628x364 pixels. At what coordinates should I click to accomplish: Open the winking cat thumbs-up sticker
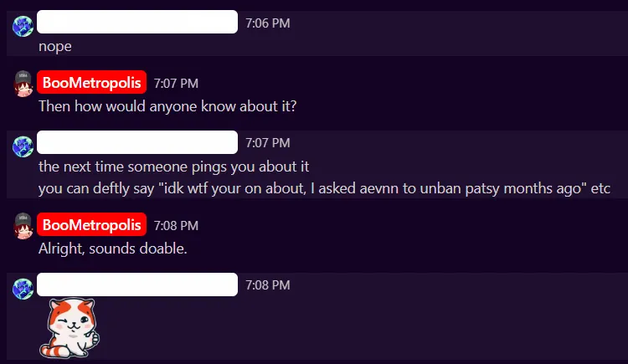tap(69, 328)
